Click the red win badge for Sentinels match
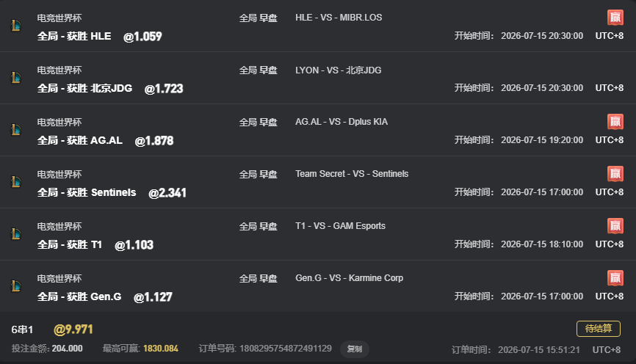 click(x=615, y=173)
